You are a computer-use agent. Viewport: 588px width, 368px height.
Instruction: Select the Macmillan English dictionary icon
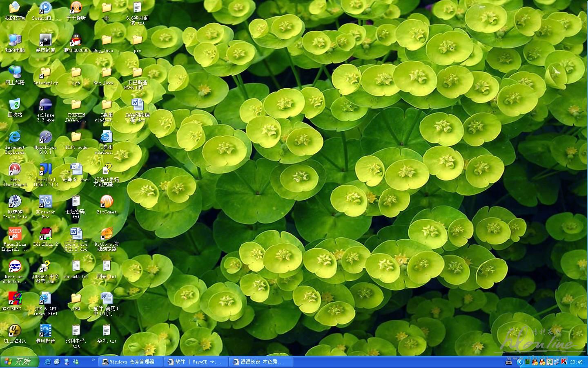click(15, 234)
